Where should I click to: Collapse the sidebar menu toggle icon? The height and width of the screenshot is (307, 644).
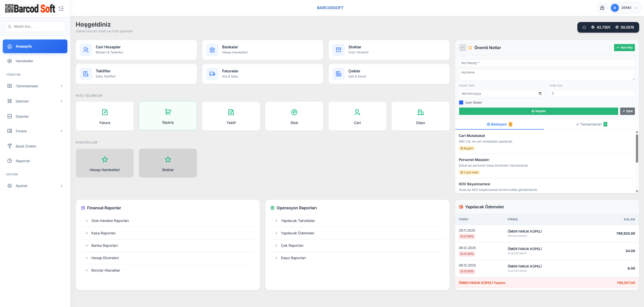point(61,8)
